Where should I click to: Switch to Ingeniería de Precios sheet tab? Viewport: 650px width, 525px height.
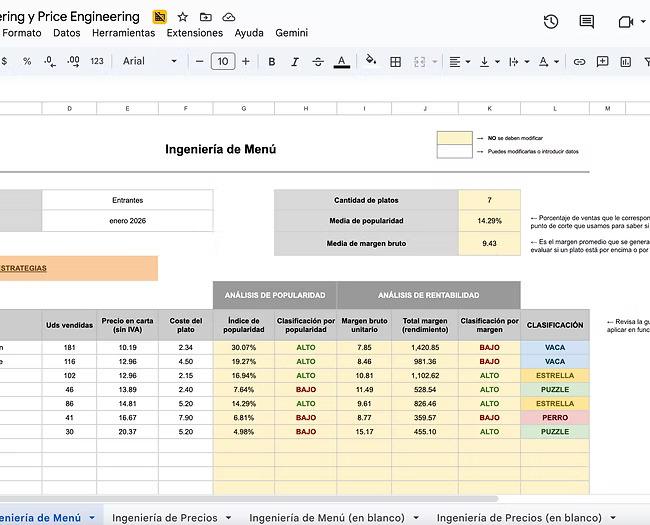pyautogui.click(x=165, y=517)
